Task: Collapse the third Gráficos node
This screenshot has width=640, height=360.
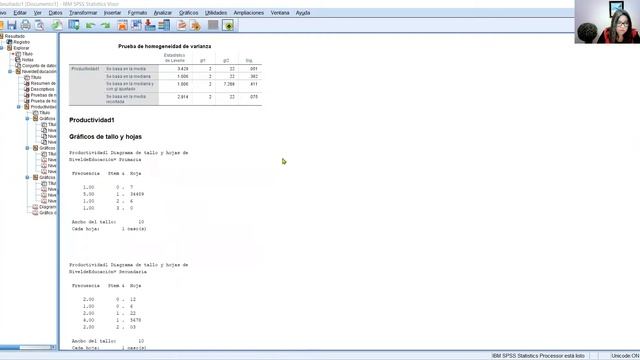Action: coord(27,178)
